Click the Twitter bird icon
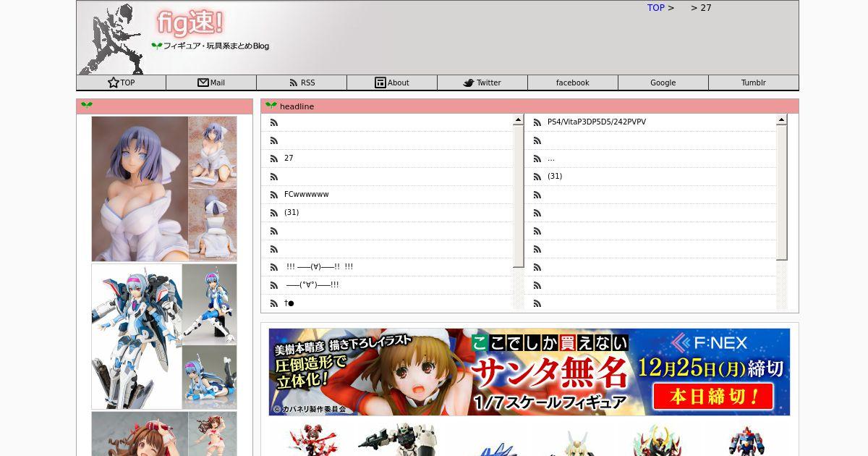This screenshot has height=456, width=868. point(469,83)
